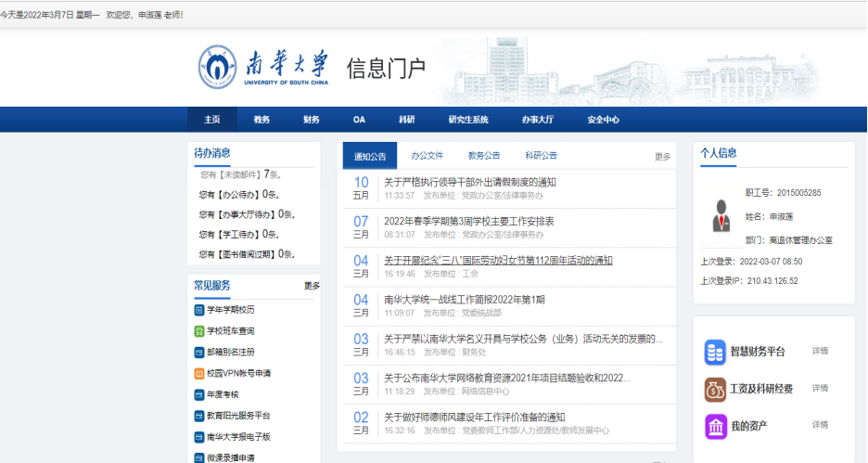Select 研究生系统 in the navigation bar

click(468, 120)
